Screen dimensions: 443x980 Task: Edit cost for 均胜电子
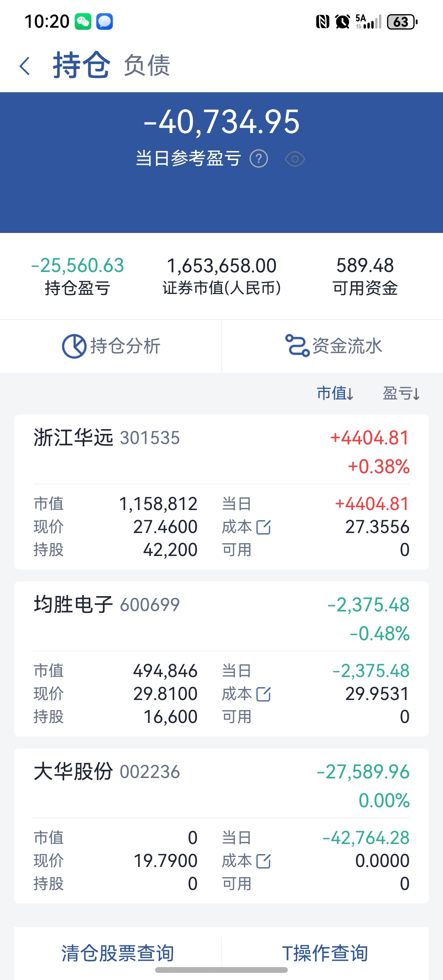click(263, 694)
